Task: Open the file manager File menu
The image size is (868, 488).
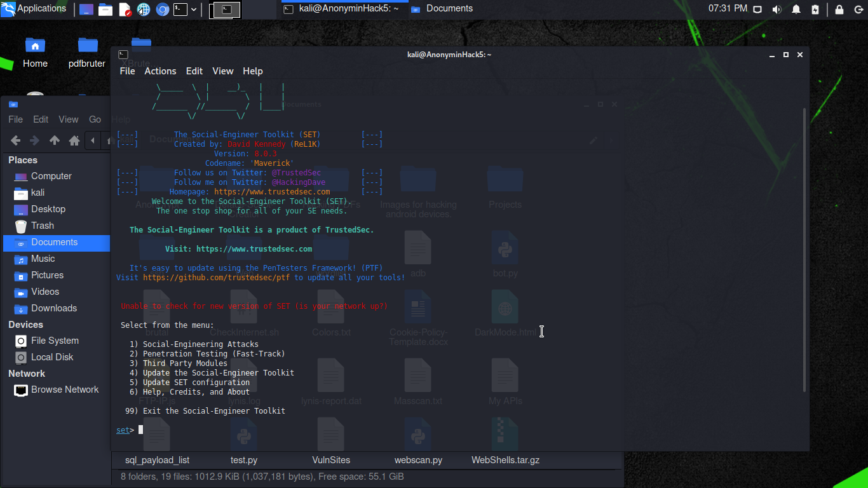Action: [x=15, y=119]
